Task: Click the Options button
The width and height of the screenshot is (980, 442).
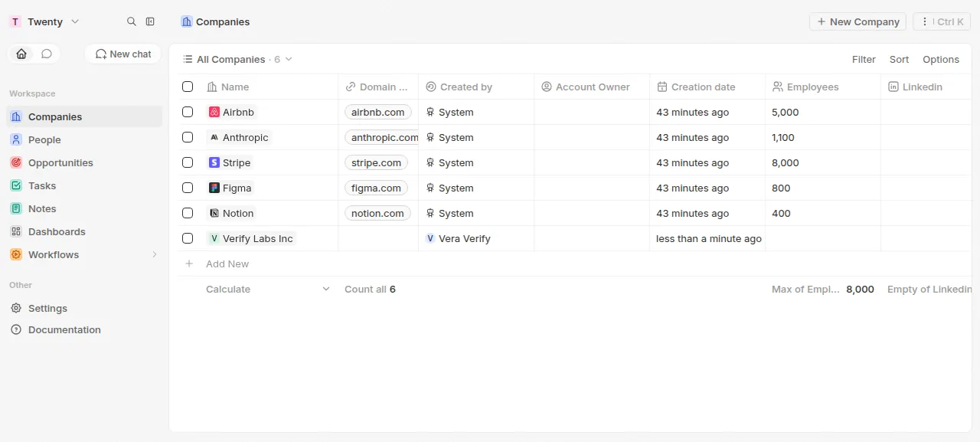Action: 941,59
